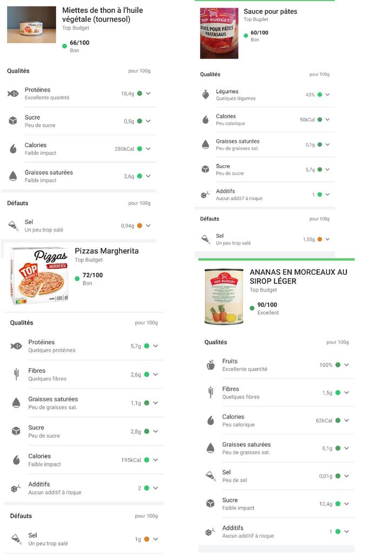Click the flame icon for pasta sauce Calories
Viewport: 392px width, 554px height.
(205, 120)
